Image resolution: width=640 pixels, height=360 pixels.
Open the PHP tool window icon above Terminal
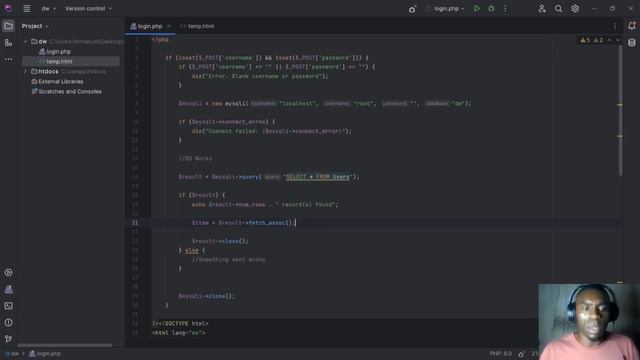click(8, 289)
